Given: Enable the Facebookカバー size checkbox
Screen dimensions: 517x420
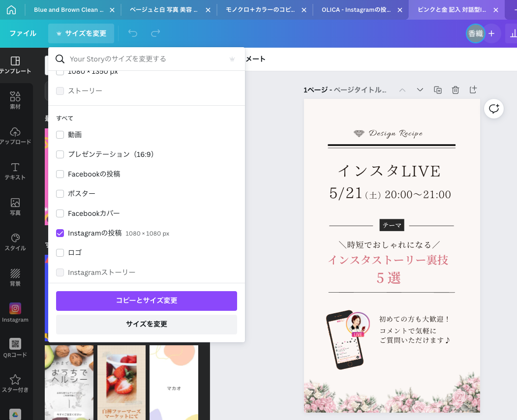Looking at the screenshot, I should coord(60,213).
